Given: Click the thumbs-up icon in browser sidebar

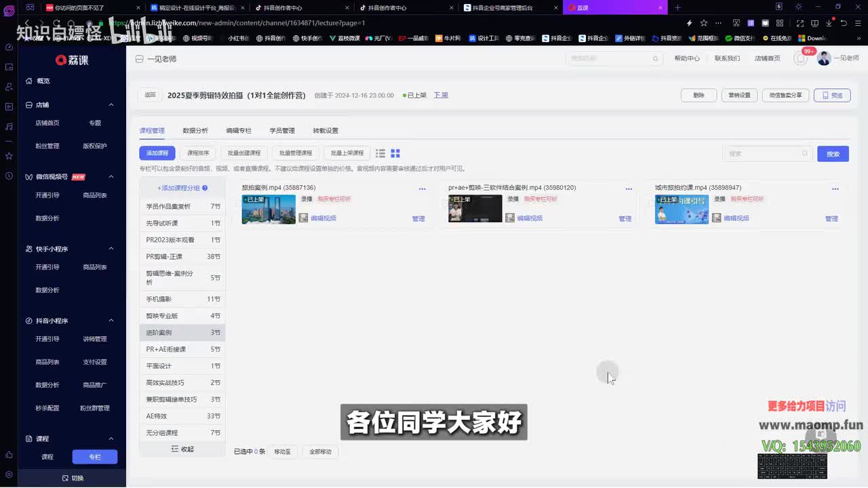Looking at the screenshot, I should click(9, 455).
